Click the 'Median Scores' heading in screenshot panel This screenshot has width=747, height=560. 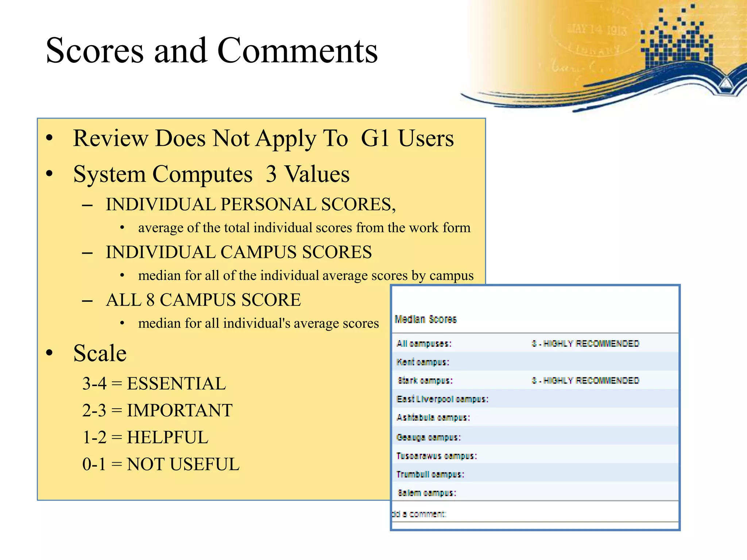(x=426, y=319)
